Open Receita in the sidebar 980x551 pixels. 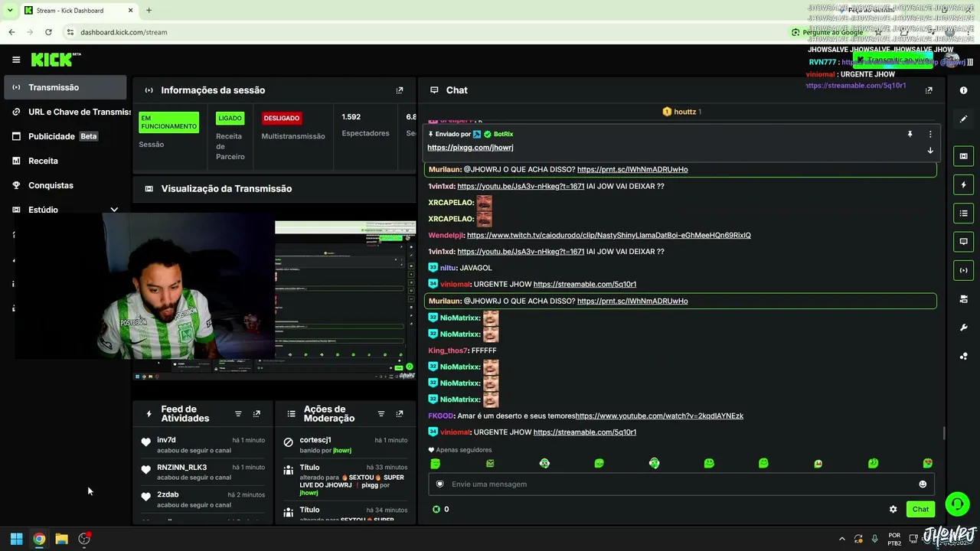[x=65, y=161]
